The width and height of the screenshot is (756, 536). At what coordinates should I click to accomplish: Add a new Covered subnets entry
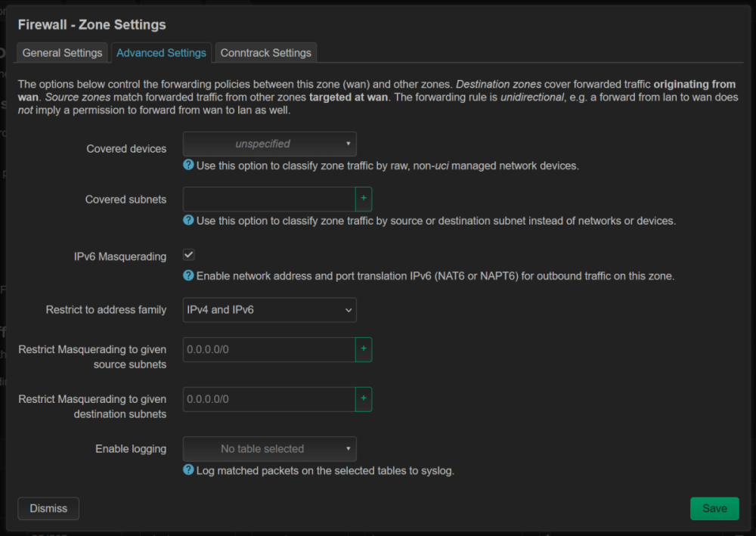tap(363, 198)
